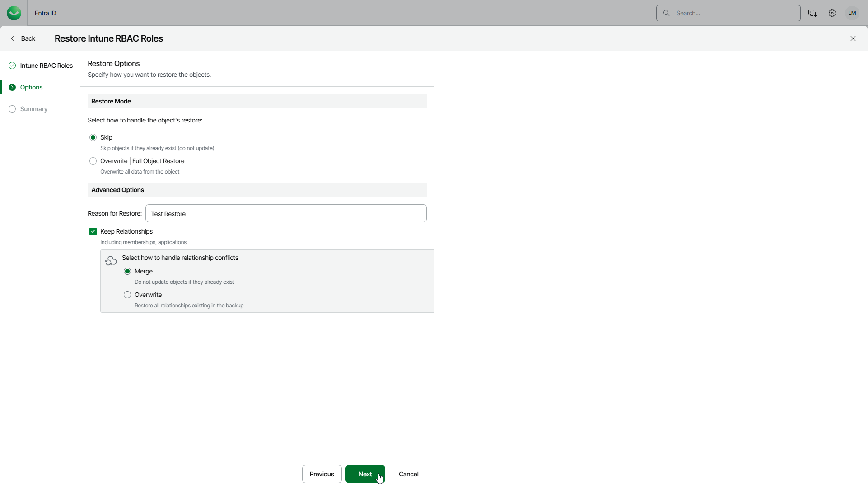Click the Restore Mode section header
This screenshot has height=489, width=868.
[x=257, y=101]
